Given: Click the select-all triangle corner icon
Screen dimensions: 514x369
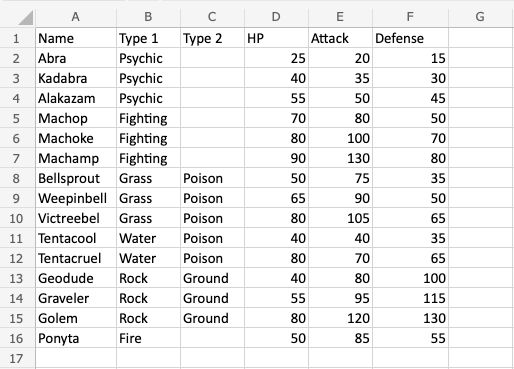Looking at the screenshot, I should pos(26,18).
